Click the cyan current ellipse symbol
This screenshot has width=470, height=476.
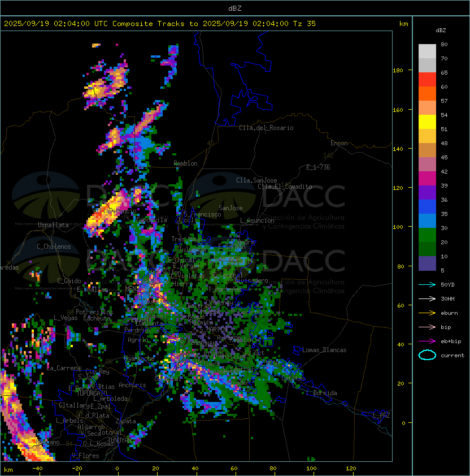(x=427, y=355)
